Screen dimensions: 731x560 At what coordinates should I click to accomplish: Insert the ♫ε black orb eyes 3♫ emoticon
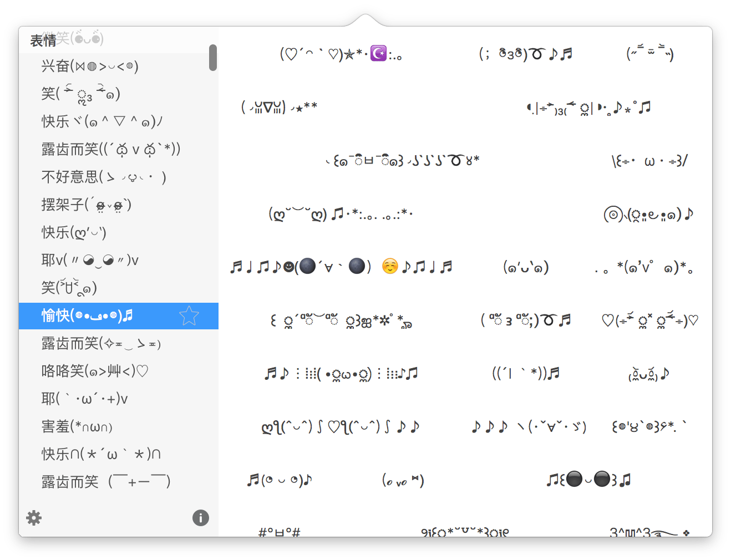click(588, 479)
